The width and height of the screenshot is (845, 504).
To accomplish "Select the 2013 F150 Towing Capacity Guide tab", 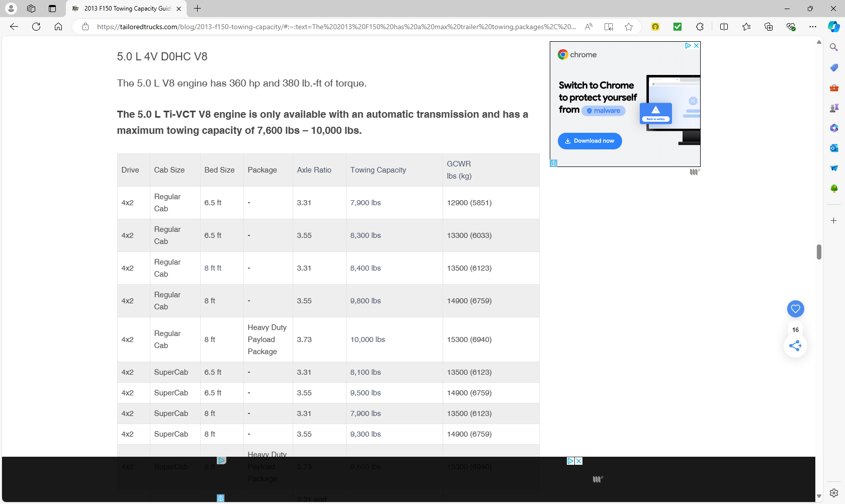I will [x=126, y=9].
